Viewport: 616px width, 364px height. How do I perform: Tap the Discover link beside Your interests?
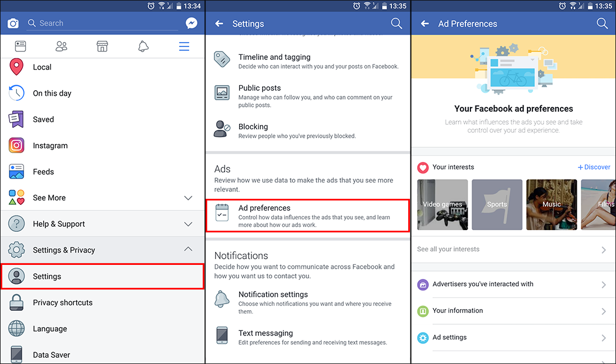pyautogui.click(x=594, y=167)
